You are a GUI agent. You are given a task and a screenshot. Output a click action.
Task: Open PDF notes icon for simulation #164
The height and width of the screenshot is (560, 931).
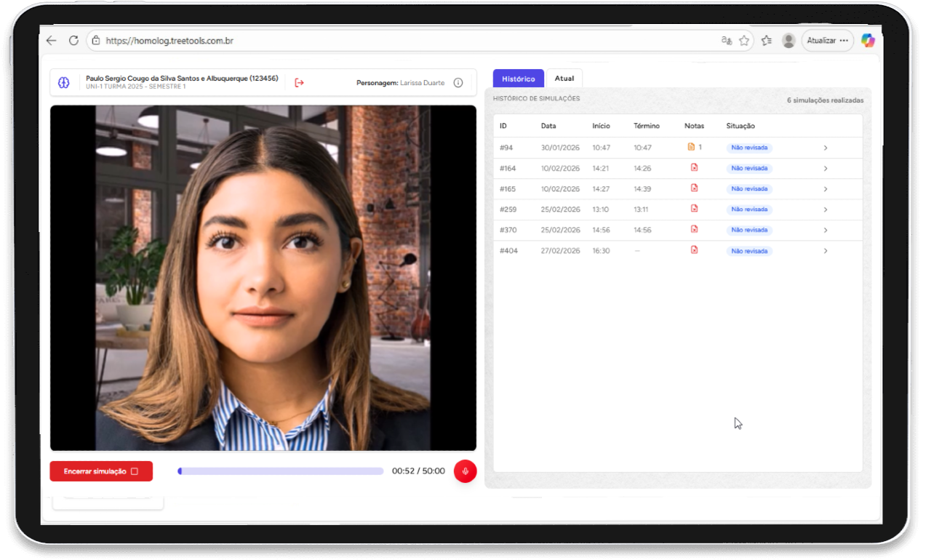pos(694,168)
